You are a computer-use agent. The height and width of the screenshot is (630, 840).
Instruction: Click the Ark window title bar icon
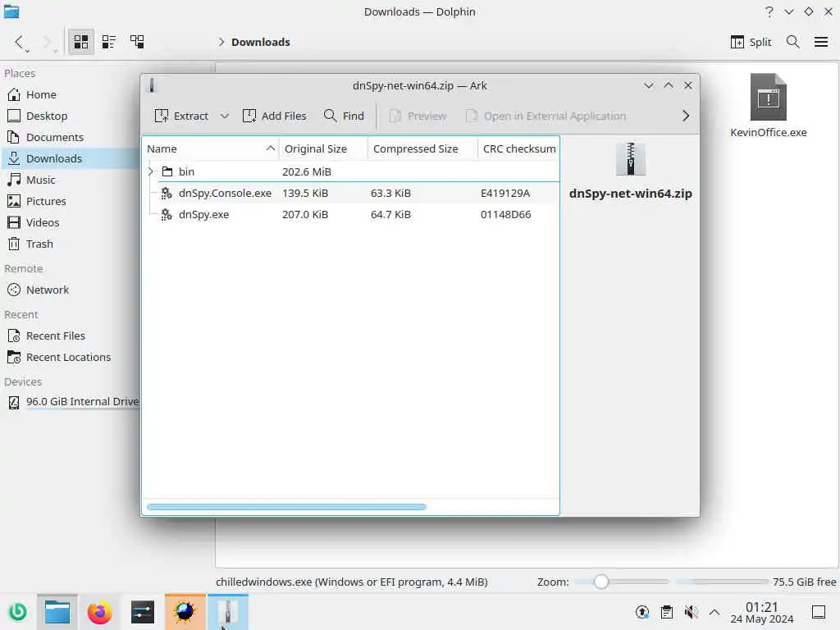pyautogui.click(x=152, y=85)
